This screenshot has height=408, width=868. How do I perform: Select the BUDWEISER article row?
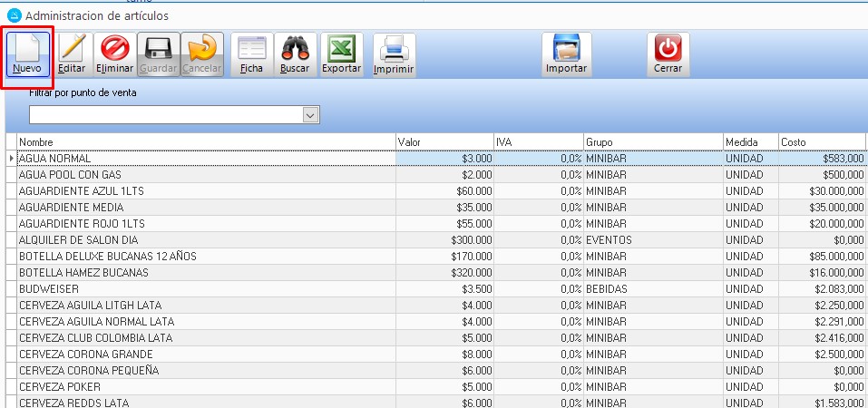(x=206, y=288)
